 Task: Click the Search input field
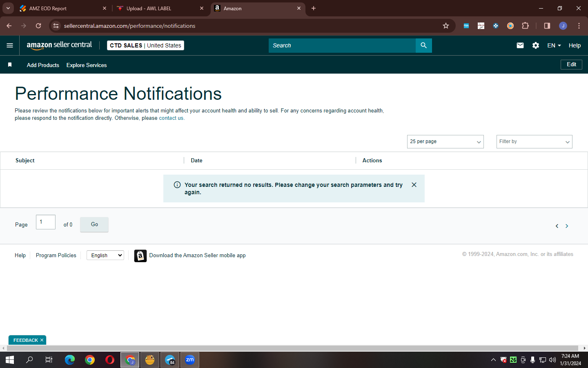342,45
